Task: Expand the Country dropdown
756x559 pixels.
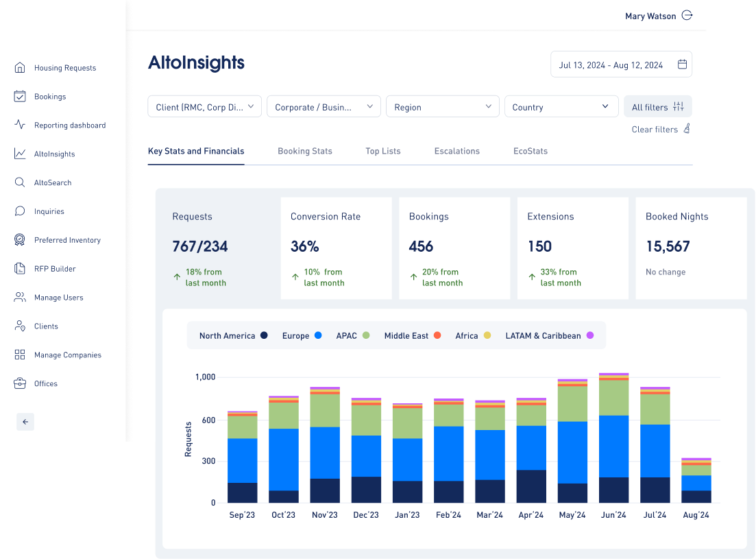Action: click(561, 106)
